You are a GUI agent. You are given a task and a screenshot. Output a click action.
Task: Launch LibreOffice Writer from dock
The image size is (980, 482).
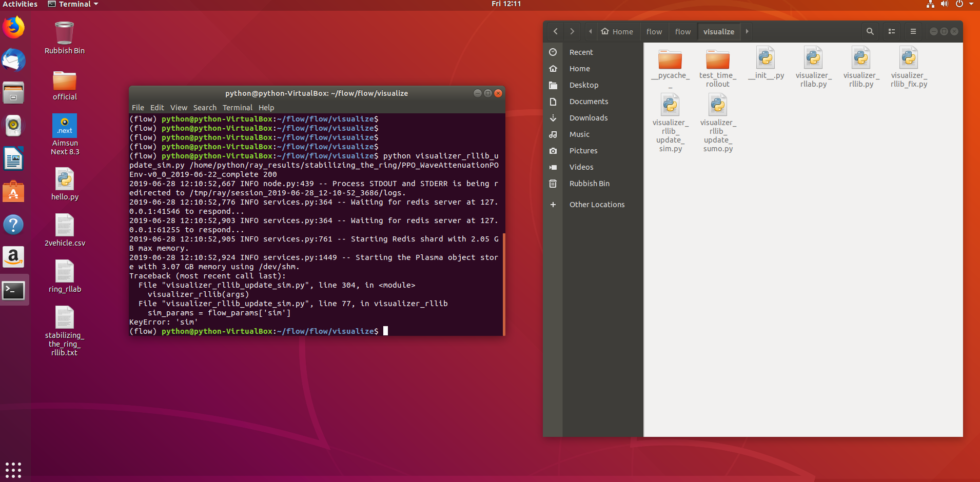pyautogui.click(x=14, y=158)
